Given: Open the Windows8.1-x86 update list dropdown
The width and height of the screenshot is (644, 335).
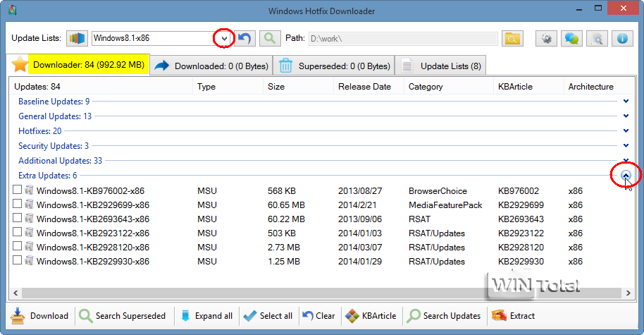Looking at the screenshot, I should tap(223, 38).
